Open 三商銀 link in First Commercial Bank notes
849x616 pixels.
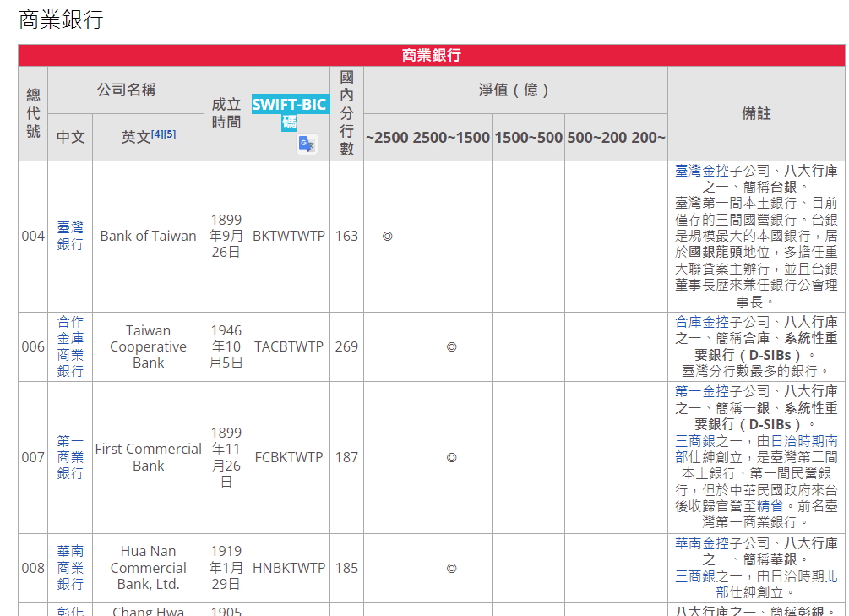tap(695, 441)
